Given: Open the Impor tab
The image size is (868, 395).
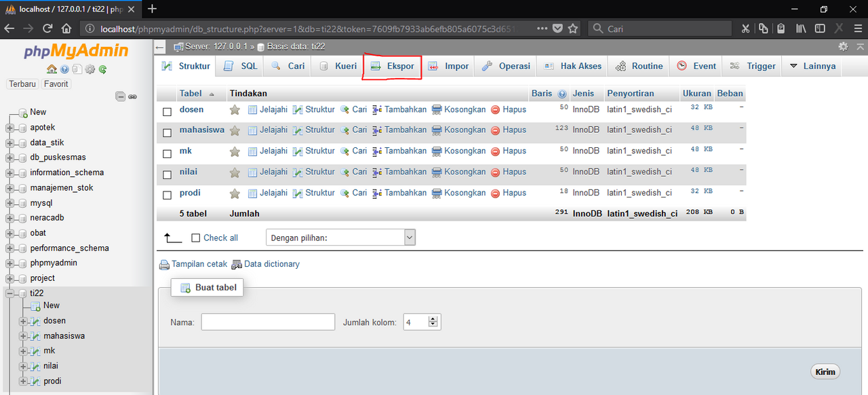Looking at the screenshot, I should (x=448, y=66).
